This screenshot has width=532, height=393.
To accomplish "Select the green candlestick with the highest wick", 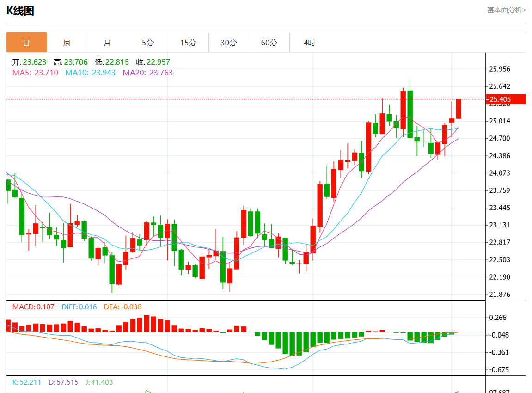I will click(x=410, y=114).
